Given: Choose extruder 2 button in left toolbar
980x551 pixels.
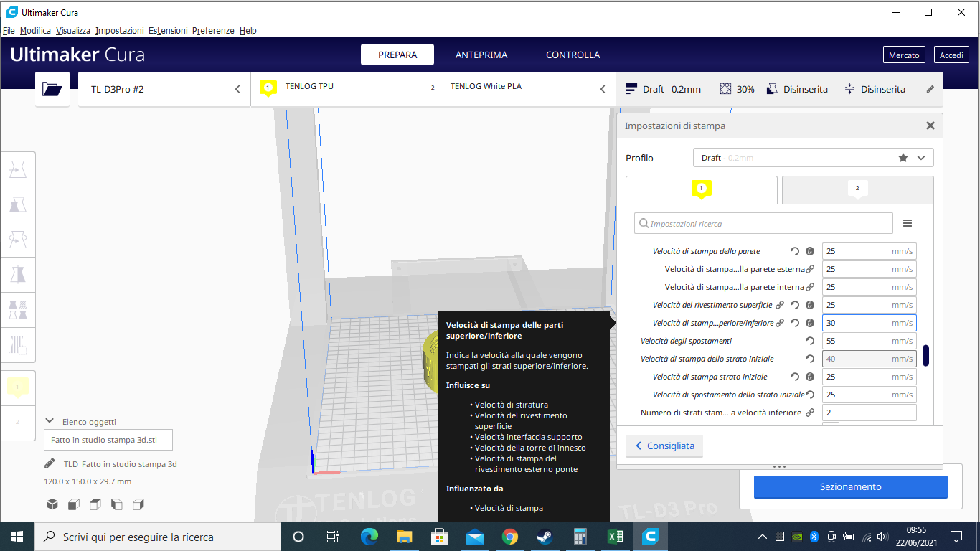Looking at the screenshot, I should pyautogui.click(x=18, y=422).
